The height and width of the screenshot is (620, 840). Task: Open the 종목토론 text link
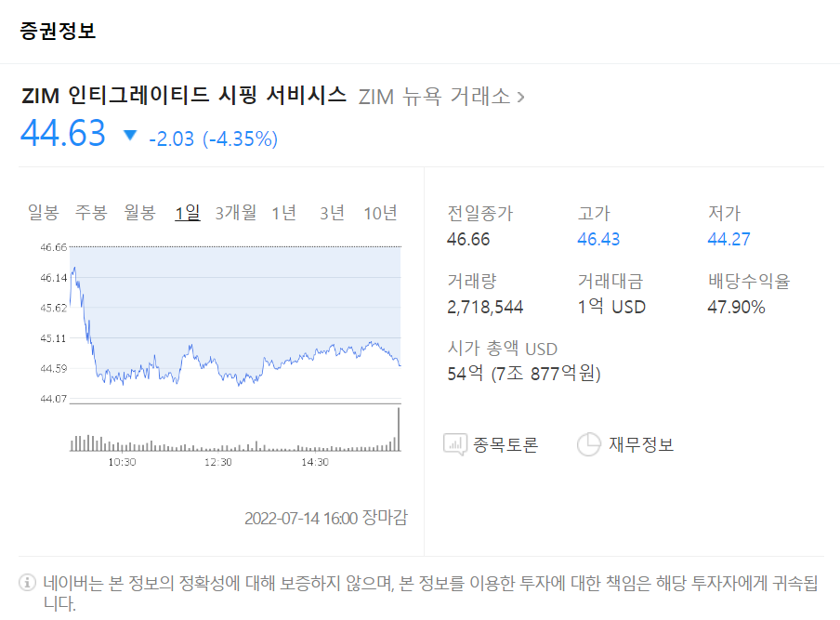505,444
